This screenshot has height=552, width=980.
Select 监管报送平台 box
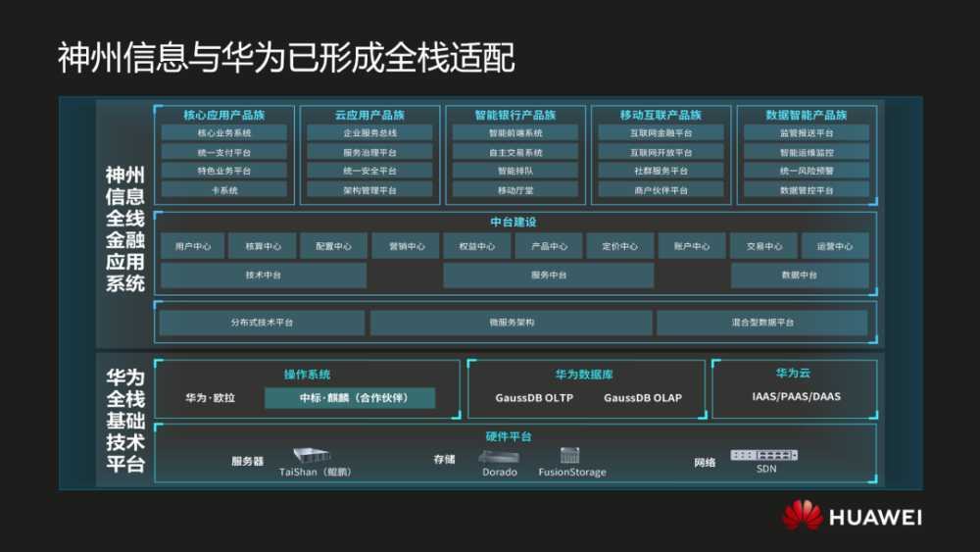click(x=807, y=133)
